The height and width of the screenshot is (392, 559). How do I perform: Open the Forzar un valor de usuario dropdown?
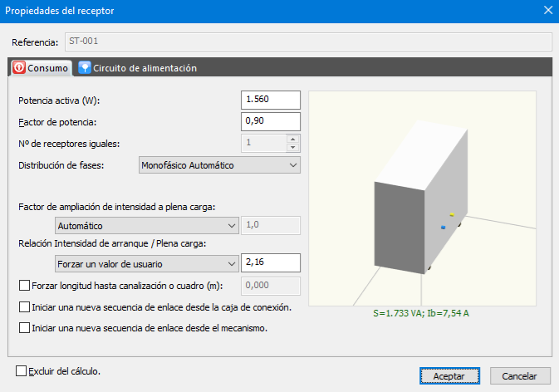(x=147, y=264)
